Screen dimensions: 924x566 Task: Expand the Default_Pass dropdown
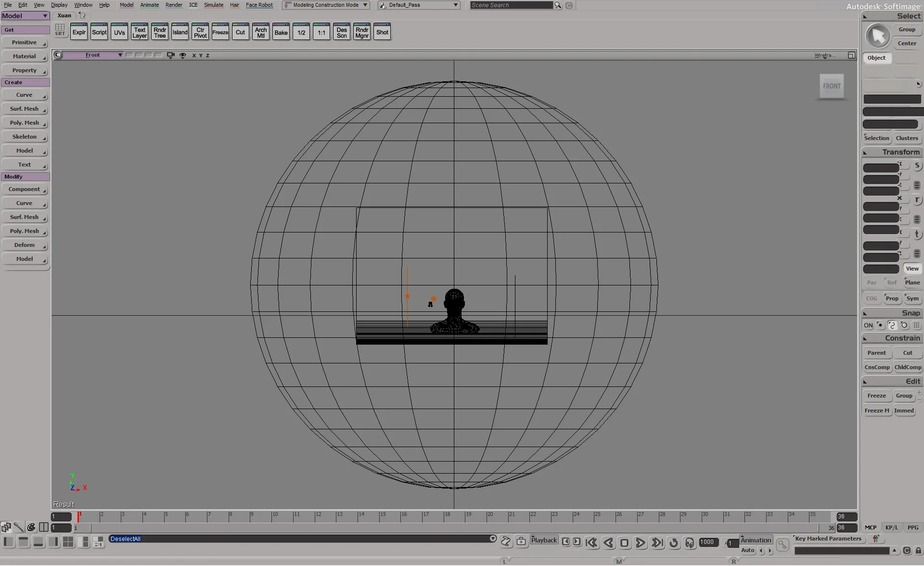coord(419,5)
